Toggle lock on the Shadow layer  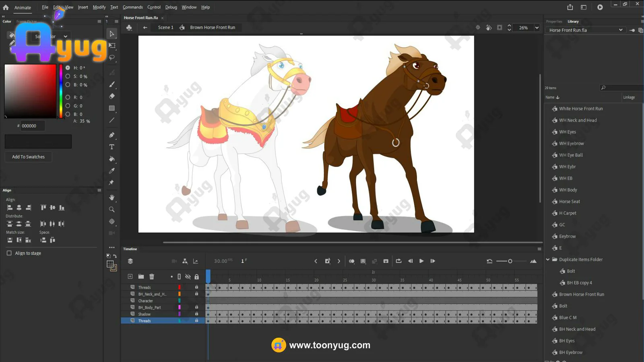196,314
